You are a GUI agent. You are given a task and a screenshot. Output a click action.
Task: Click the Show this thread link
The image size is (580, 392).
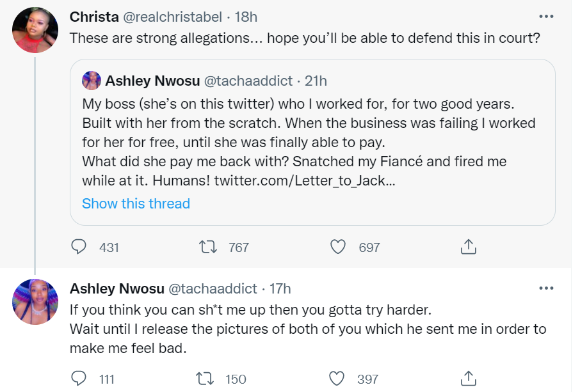[x=136, y=203]
